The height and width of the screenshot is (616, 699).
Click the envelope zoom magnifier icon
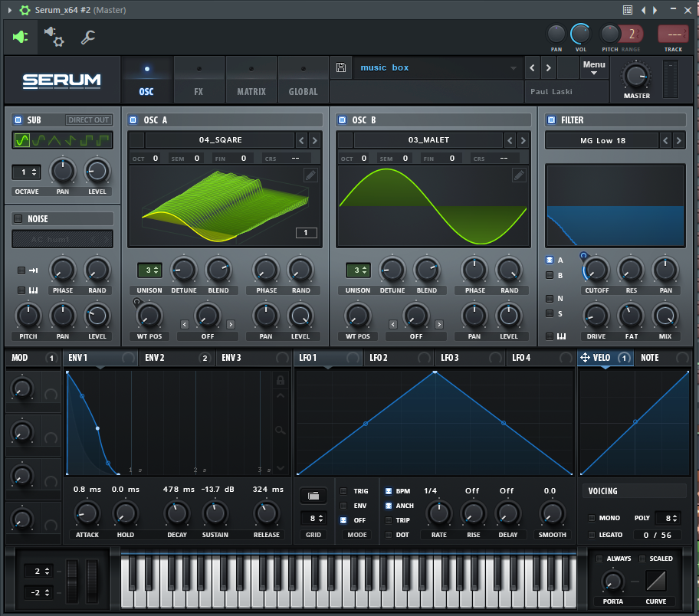click(280, 430)
